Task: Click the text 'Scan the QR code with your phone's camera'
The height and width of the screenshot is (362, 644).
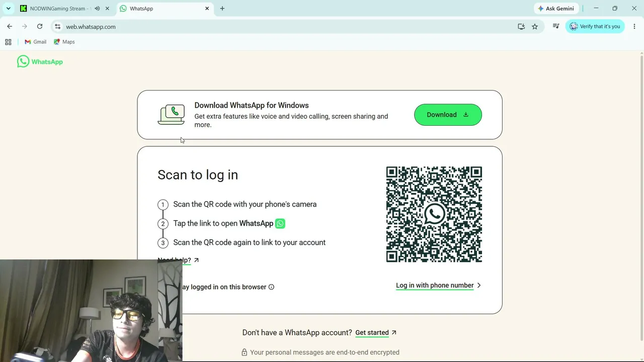Action: pos(245,204)
